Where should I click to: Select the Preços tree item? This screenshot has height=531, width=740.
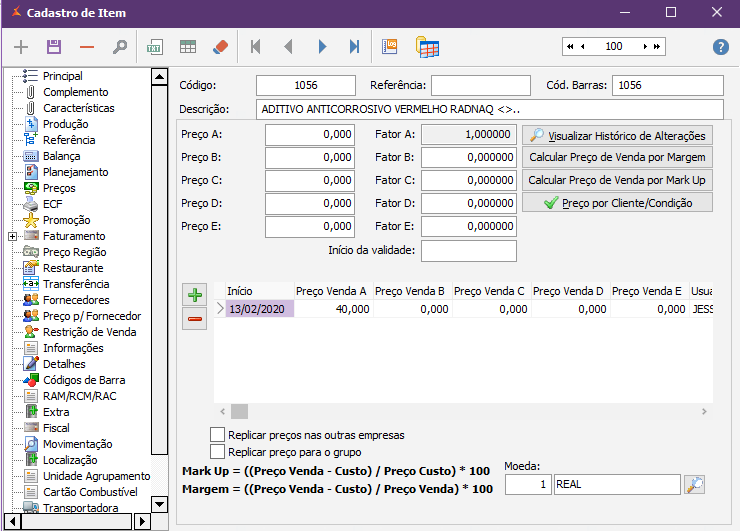(59, 188)
